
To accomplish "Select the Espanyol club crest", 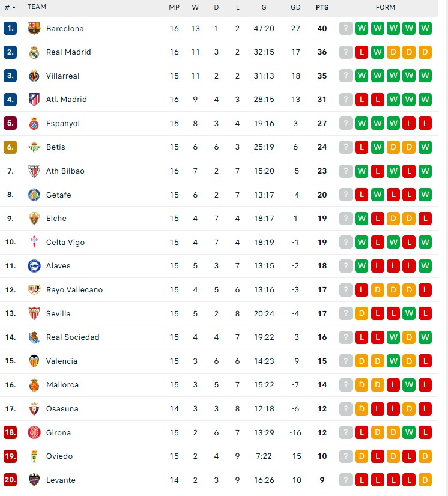I will 35,123.
